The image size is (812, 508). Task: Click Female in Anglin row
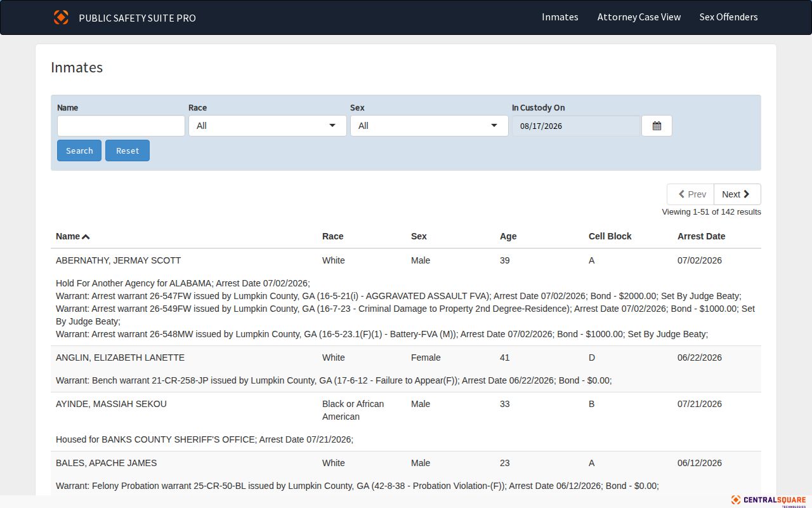click(x=426, y=358)
